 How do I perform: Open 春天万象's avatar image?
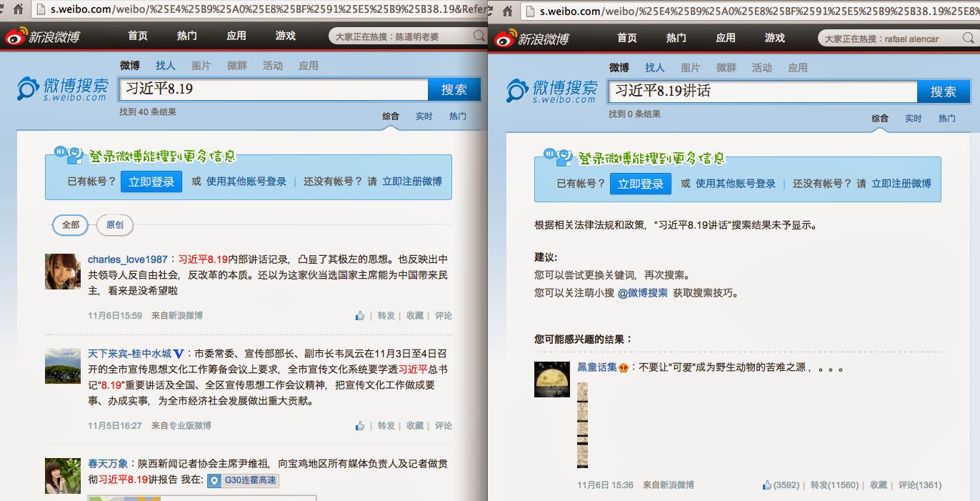click(63, 476)
